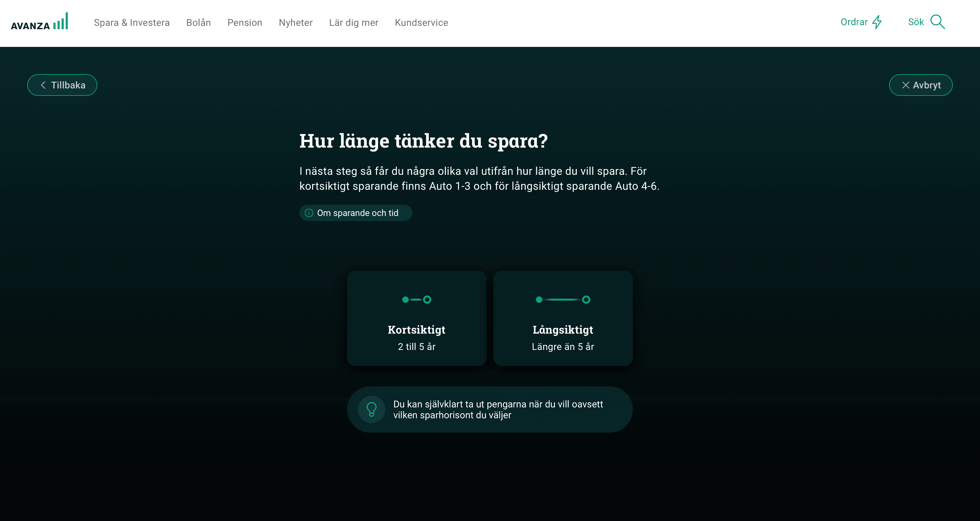Click the withdrawal tip banner text
980x521 pixels.
[497, 409]
